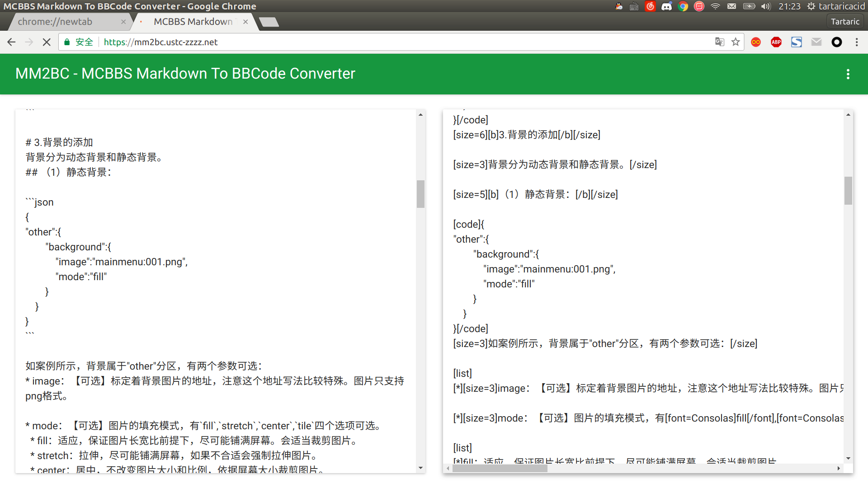The height and width of the screenshot is (488, 868).
Task: Click the 'MM2BC - MCBBS Markdown To BBCode Converter' title
Action: (185, 74)
